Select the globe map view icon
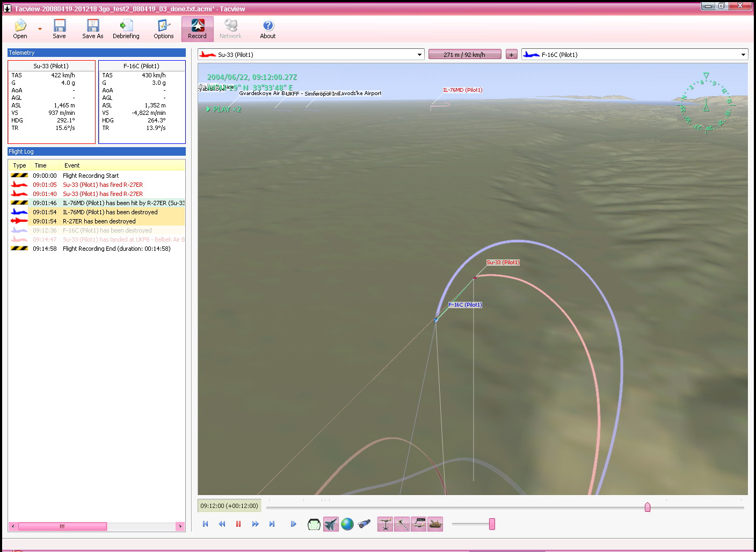This screenshot has width=756, height=552. [347, 524]
